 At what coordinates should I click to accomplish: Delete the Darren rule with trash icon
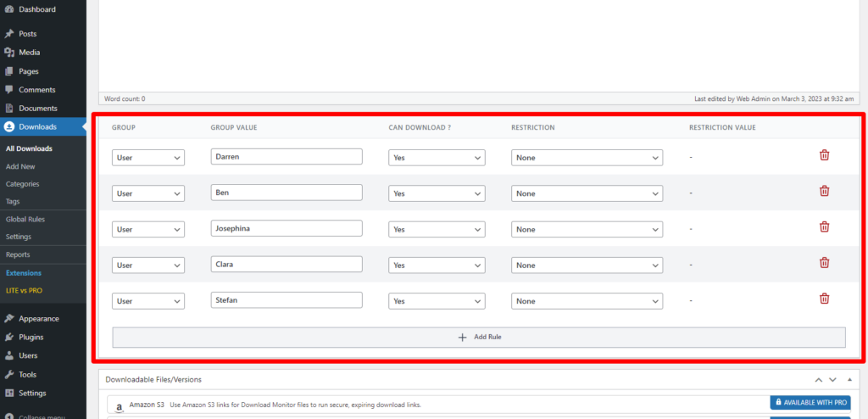824,155
